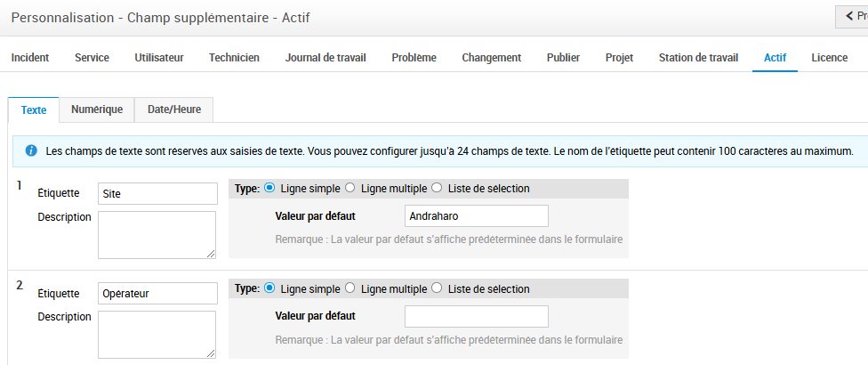Click the previous button at top right
868x365 pixels.
tap(852, 17)
